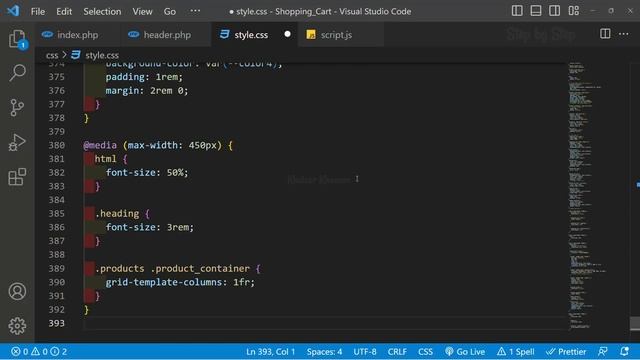Screen dimensions: 640x360
Task: Click the VS Code logo icon
Action: point(13,11)
